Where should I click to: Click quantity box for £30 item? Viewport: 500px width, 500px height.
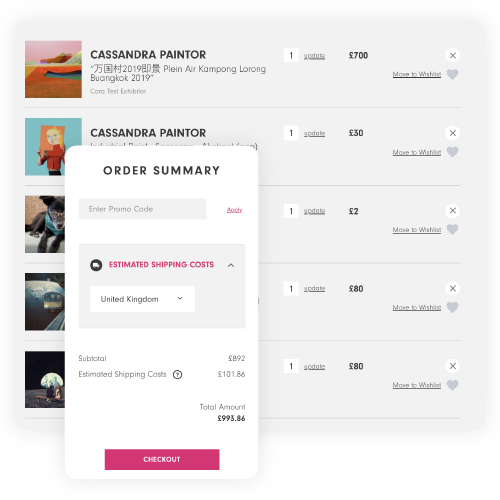[x=291, y=133]
